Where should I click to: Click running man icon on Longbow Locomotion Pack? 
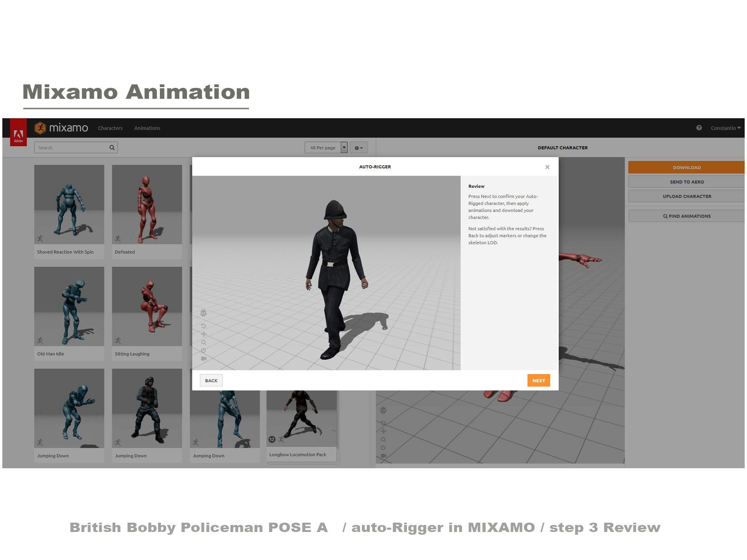(281, 439)
